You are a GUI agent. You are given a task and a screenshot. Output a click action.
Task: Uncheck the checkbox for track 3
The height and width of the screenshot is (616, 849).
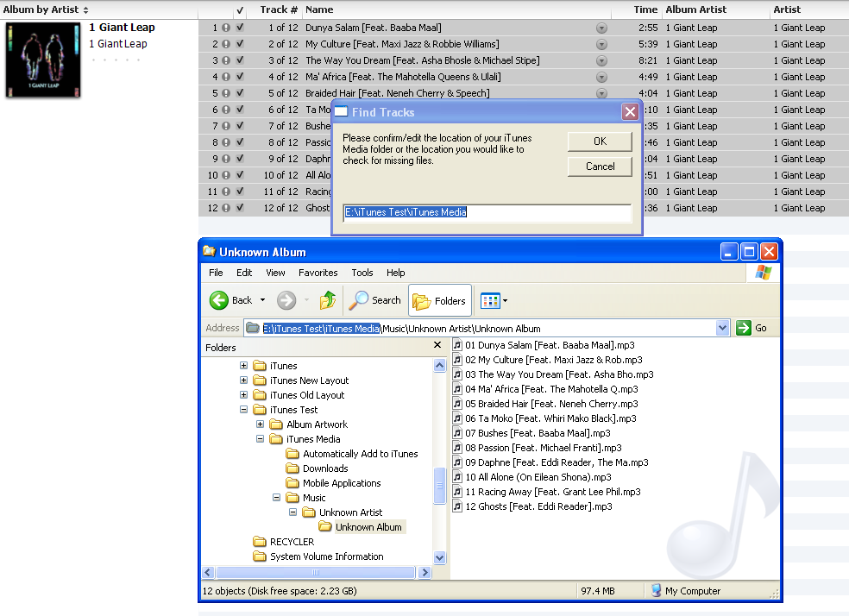pos(240,60)
